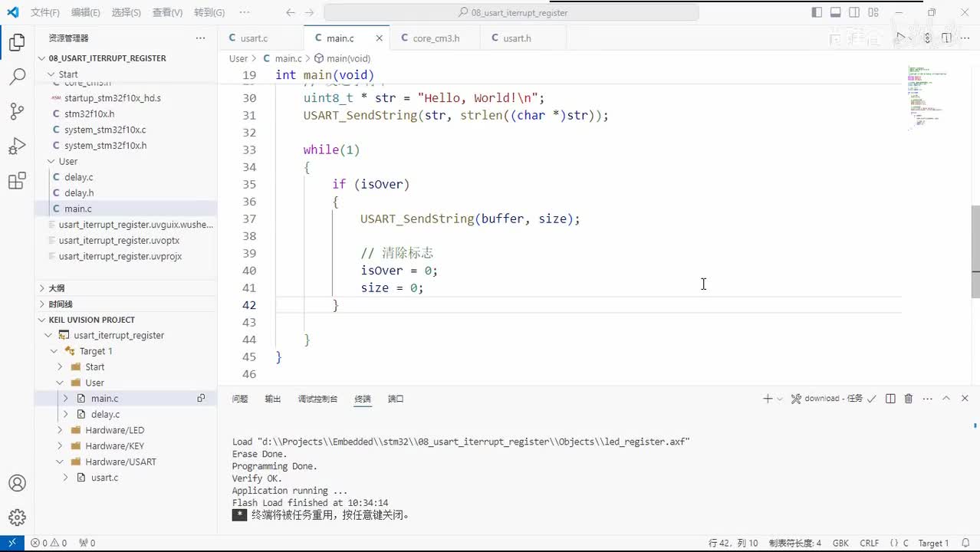The height and width of the screenshot is (552, 980).
Task: Change line ending via CRLF status item
Action: [x=870, y=543]
